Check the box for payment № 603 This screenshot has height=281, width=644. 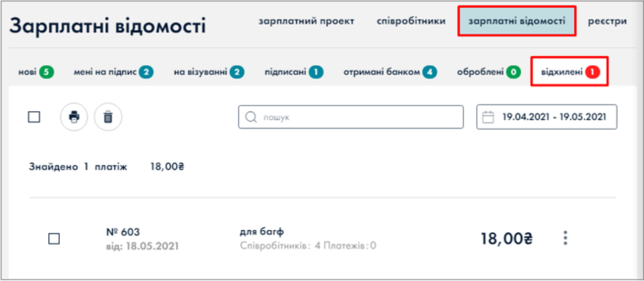[x=54, y=238]
